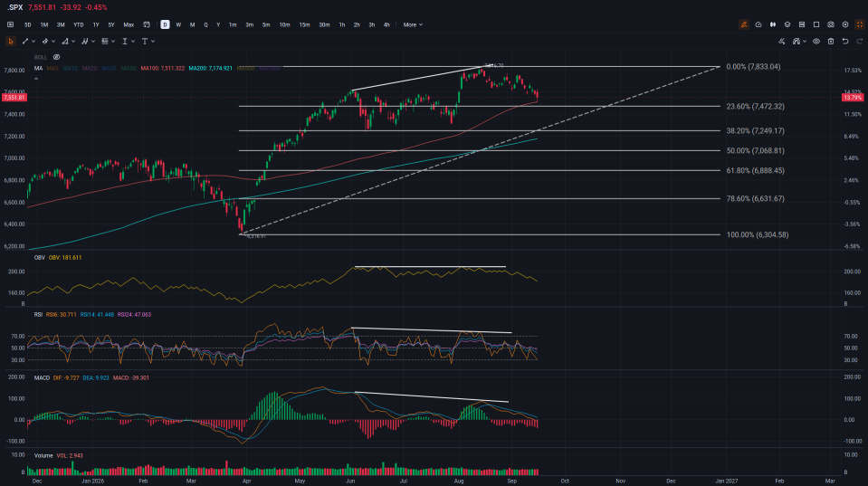Expand the text tool options arrow
This screenshot has width=868, height=486.
click(x=153, y=42)
